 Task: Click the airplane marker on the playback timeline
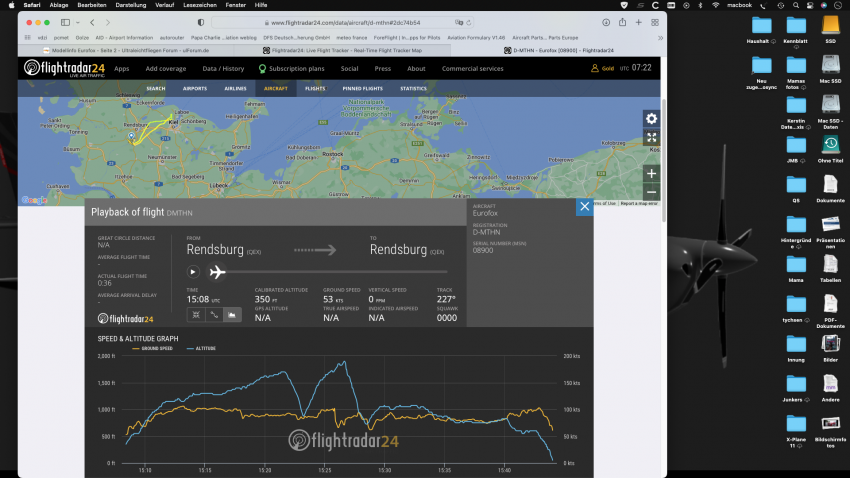coord(217,272)
